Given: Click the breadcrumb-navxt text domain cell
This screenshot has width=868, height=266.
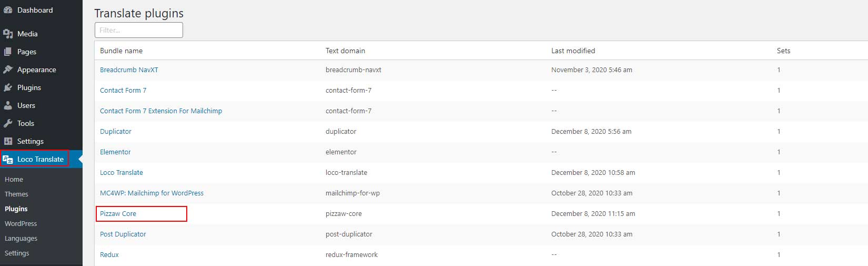Looking at the screenshot, I should pyautogui.click(x=354, y=70).
